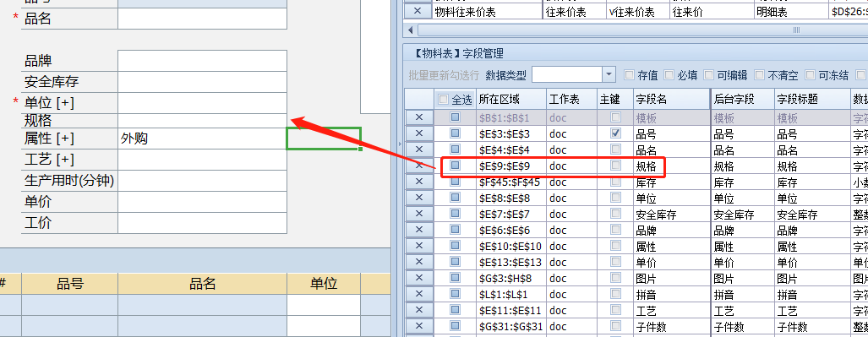Remove the 子件数 row with X icon

pos(419,327)
